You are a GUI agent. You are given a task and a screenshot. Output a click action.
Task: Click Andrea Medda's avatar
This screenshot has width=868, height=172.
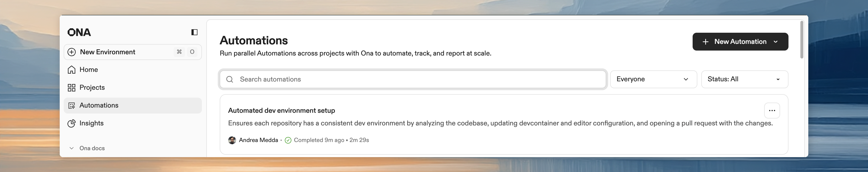232,140
